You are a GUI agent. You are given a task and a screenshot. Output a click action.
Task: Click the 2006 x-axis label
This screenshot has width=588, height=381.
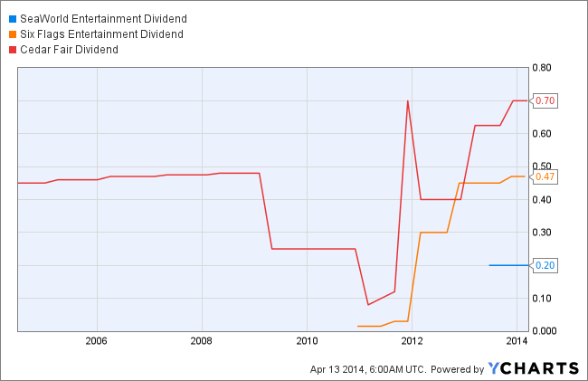(x=96, y=340)
